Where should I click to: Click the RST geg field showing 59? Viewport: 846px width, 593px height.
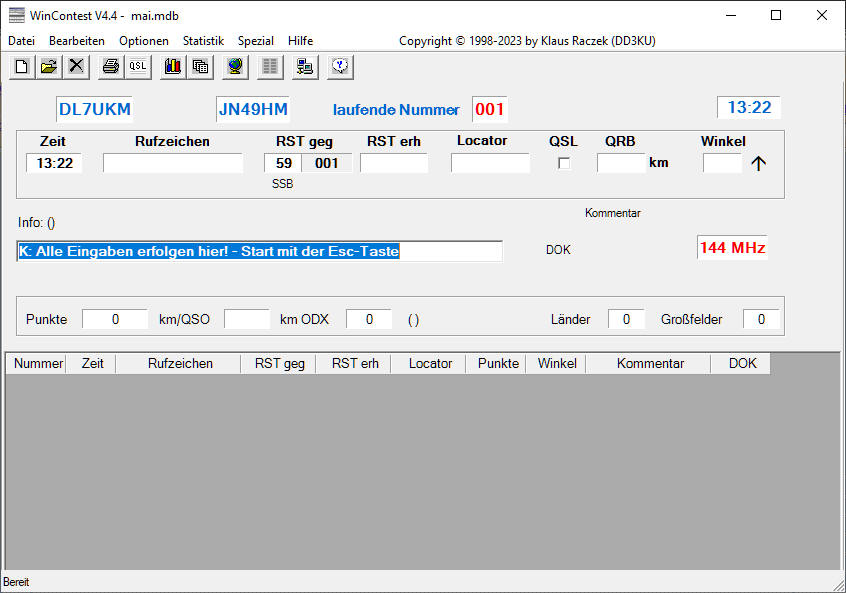[x=283, y=163]
